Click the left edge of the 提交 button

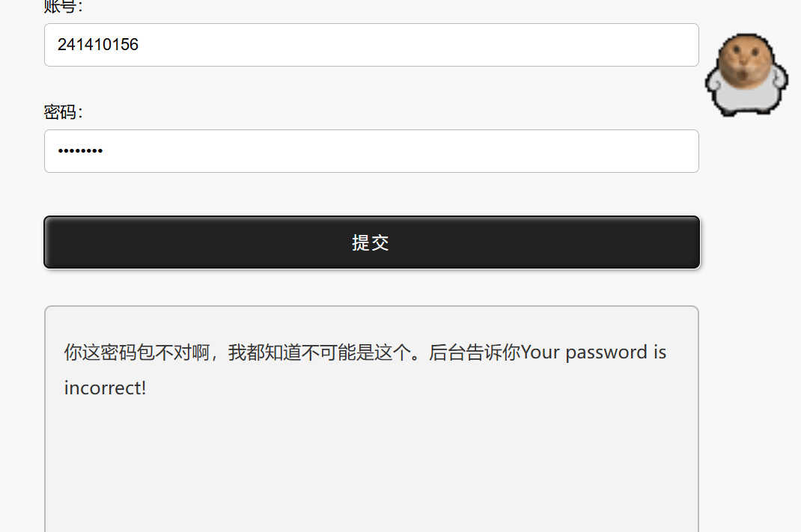click(x=56, y=242)
